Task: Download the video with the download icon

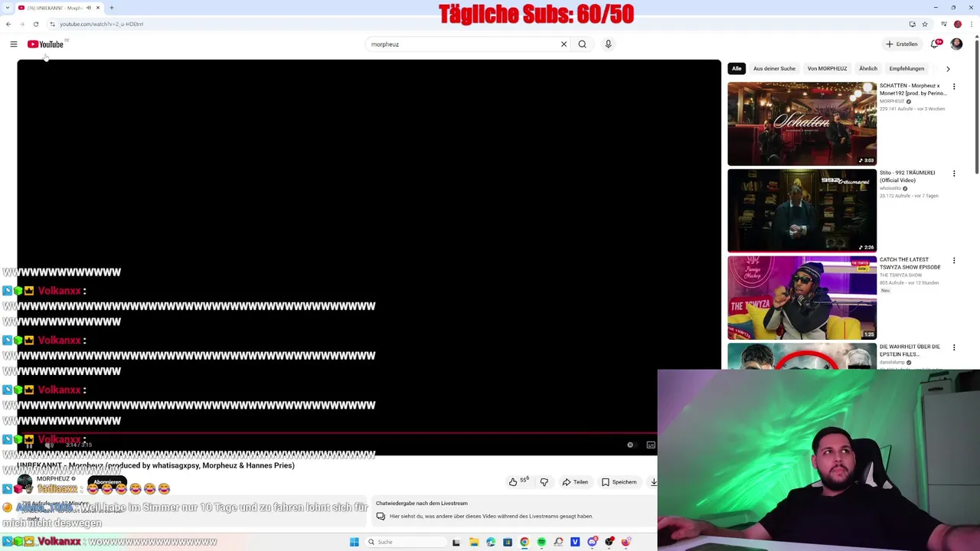Action: click(x=654, y=482)
